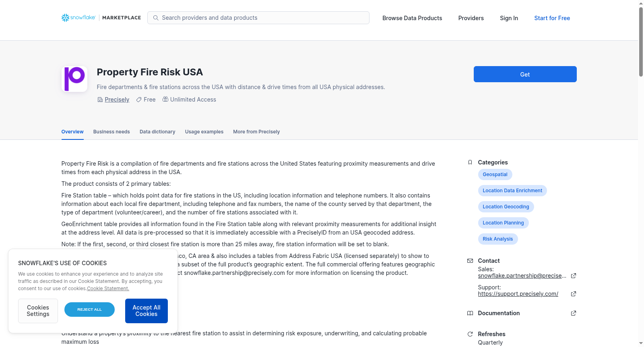The image size is (644, 347).
Task: Select the Geospatial category tag
Action: point(495,175)
